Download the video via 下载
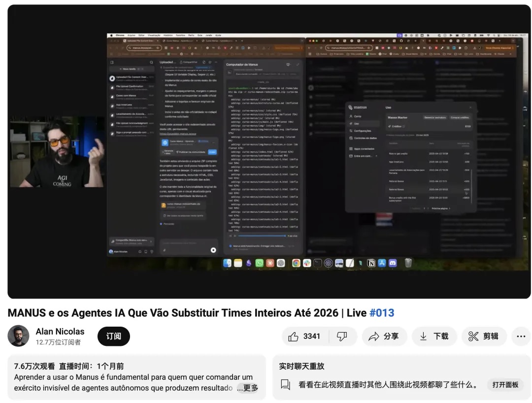The image size is (532, 403). 434,336
